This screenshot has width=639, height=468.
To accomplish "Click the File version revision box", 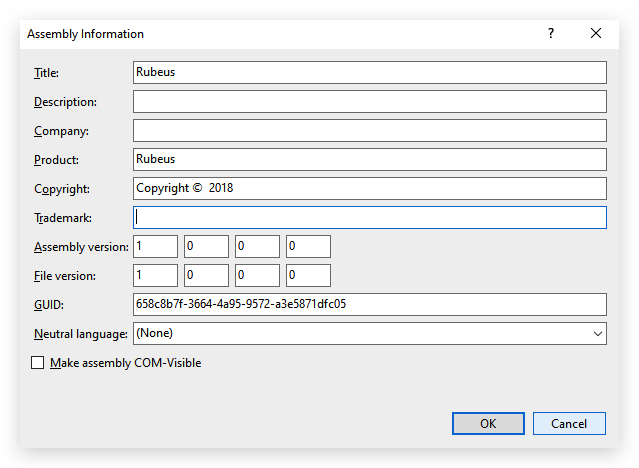I will pos(308,275).
